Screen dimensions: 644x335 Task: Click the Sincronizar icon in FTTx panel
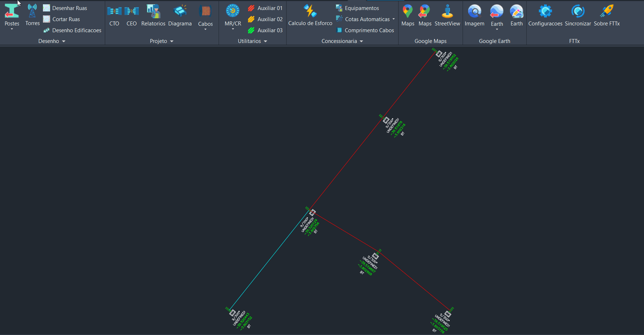pos(578,14)
